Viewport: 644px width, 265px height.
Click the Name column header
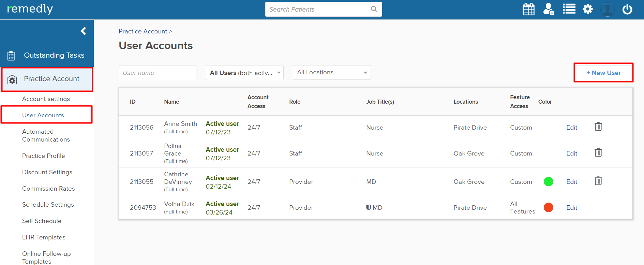(x=171, y=102)
